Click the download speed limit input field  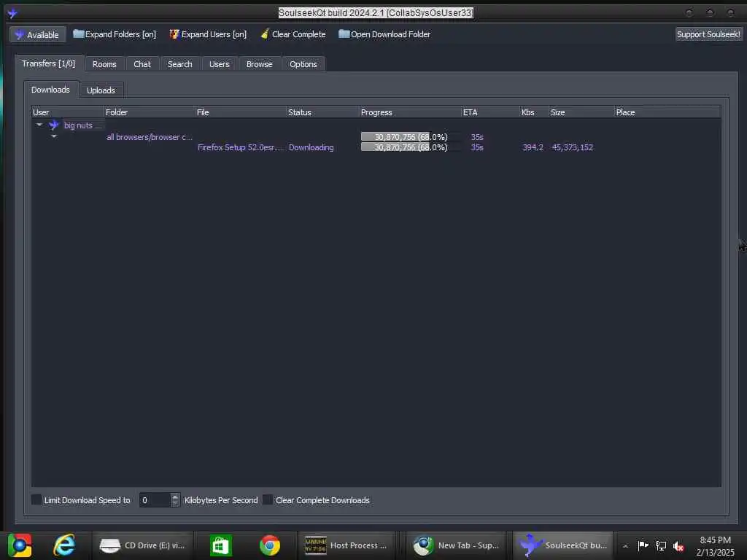pos(155,500)
